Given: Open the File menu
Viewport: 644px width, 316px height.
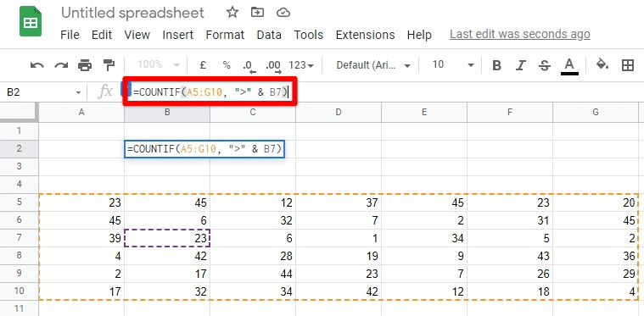Looking at the screenshot, I should (70, 35).
